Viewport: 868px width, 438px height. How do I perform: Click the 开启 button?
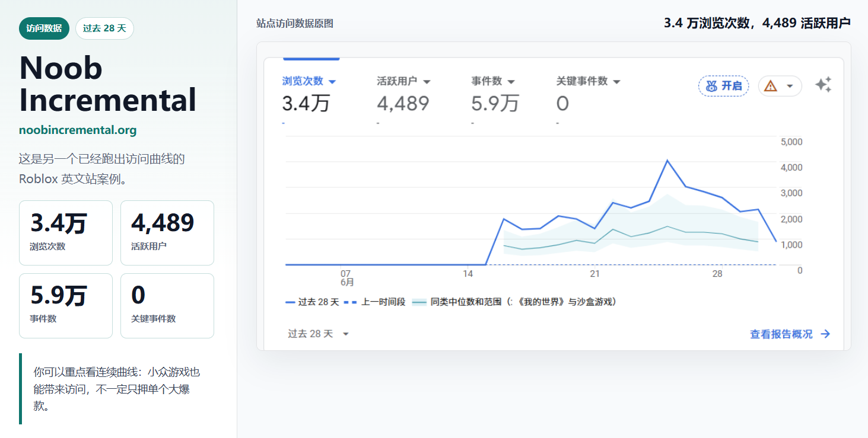tap(723, 86)
